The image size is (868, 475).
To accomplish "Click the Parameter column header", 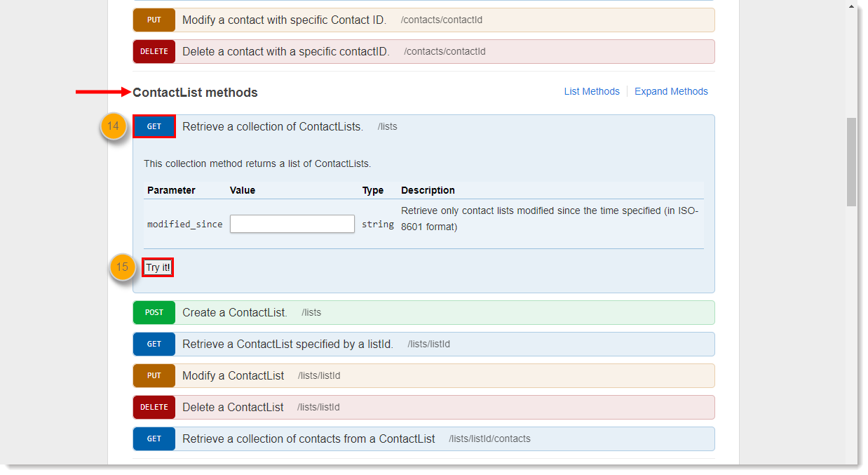I will 171,190.
